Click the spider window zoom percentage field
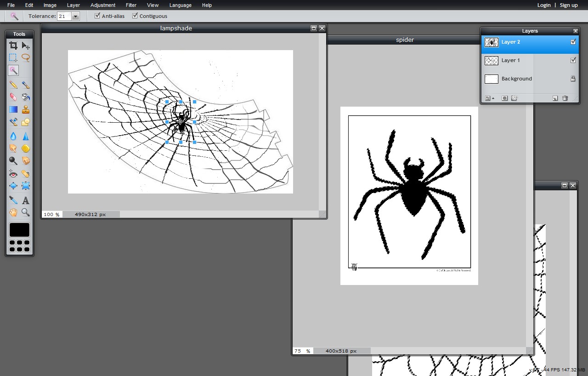This screenshot has height=376, width=588. pos(303,351)
